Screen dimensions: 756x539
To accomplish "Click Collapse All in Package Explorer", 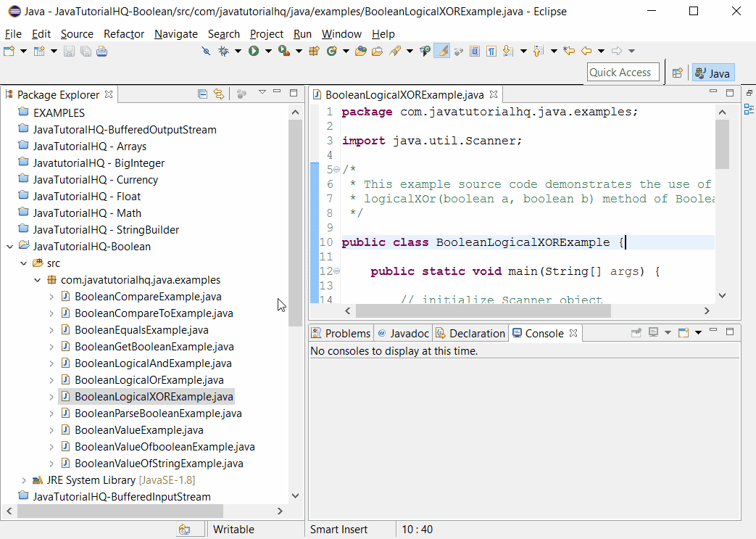I will pyautogui.click(x=202, y=94).
